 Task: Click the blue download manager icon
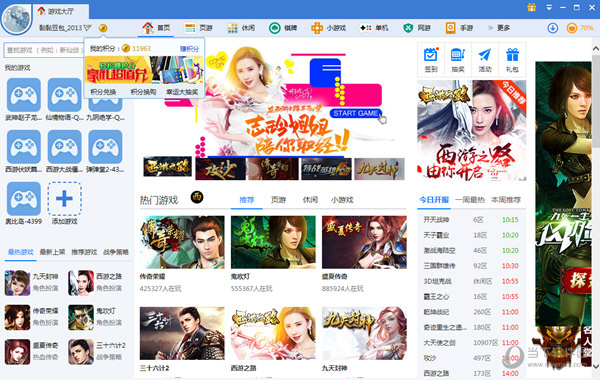(553, 28)
